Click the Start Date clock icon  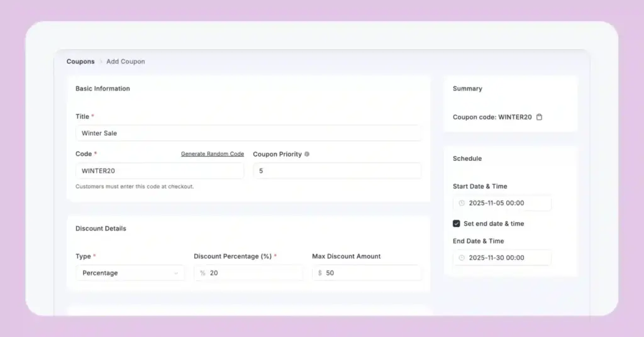point(462,203)
